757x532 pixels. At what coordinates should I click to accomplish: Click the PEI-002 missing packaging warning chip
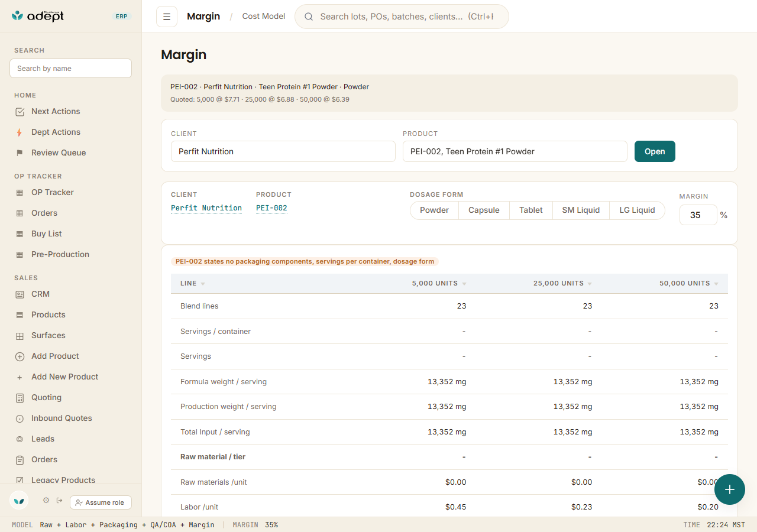pos(305,261)
